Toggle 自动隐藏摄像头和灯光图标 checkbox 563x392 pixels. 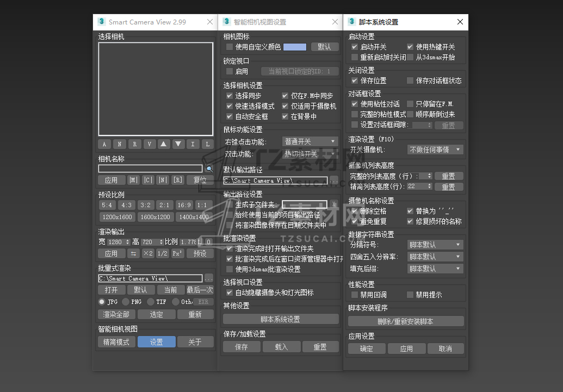[230, 292]
